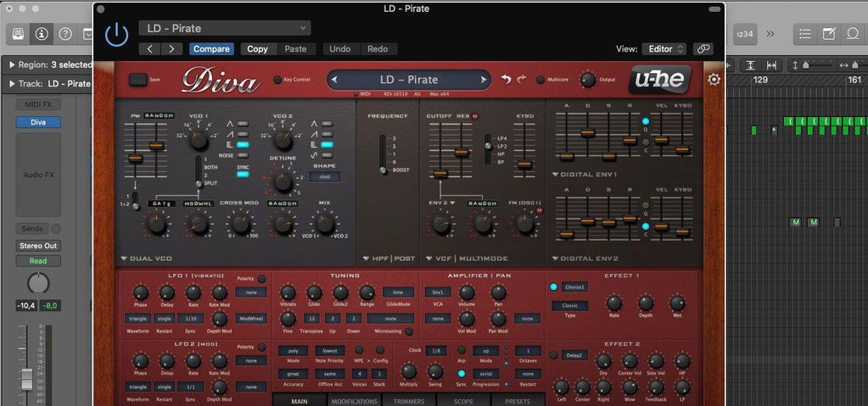
Task: Click the Copy button
Action: tap(257, 48)
